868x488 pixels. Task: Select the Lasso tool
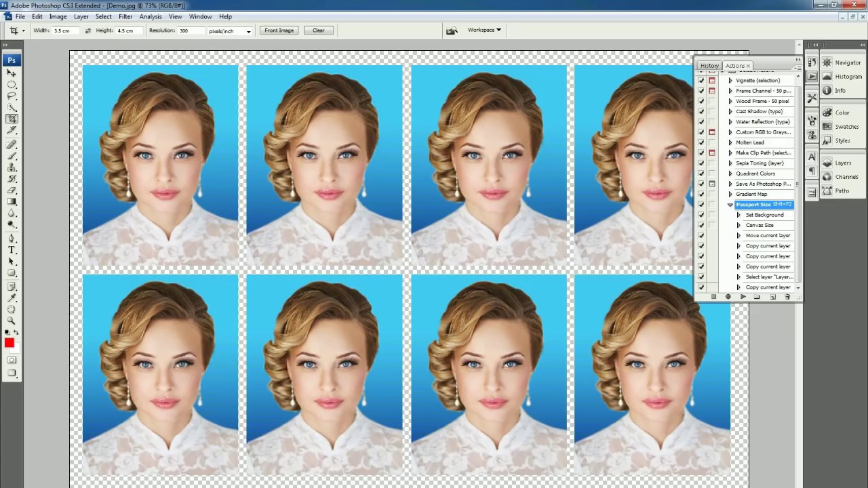(12, 96)
